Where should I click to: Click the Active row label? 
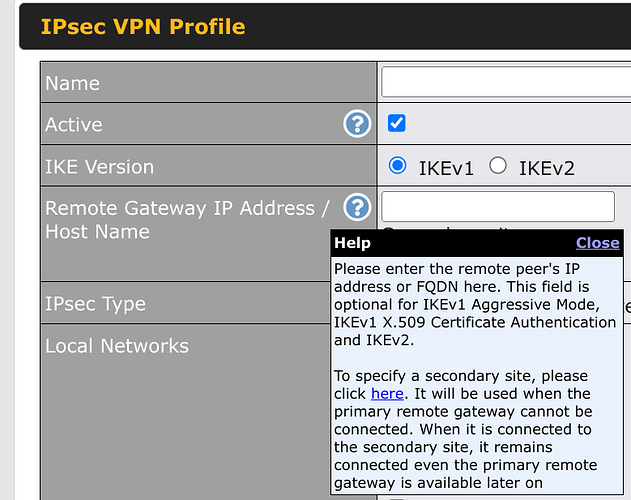pyautogui.click(x=74, y=125)
